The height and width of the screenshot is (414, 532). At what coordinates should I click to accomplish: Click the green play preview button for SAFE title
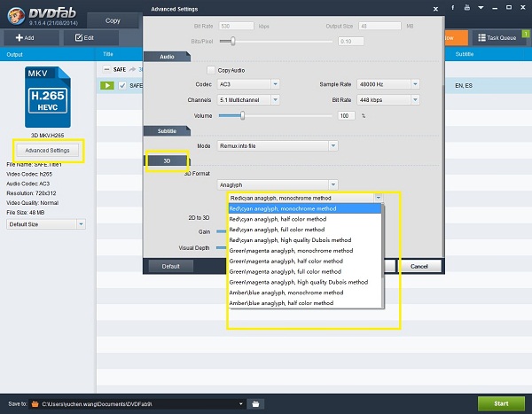point(107,85)
